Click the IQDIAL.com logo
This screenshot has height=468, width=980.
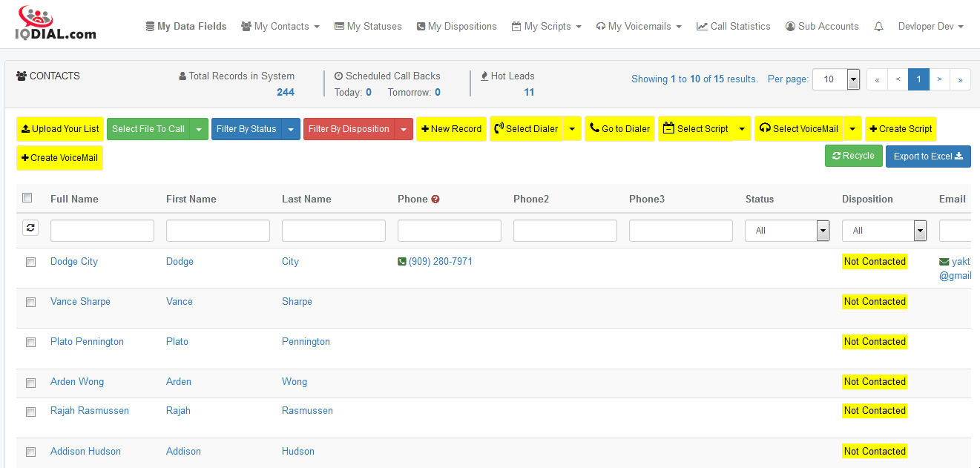coord(56,23)
